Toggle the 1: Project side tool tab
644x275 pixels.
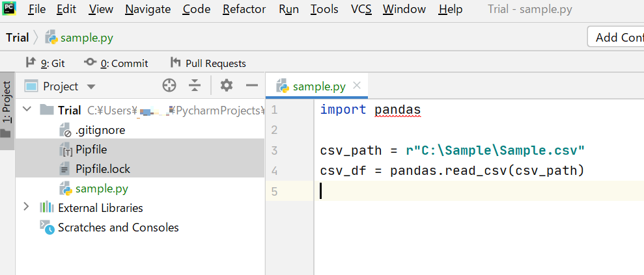pos(7,111)
